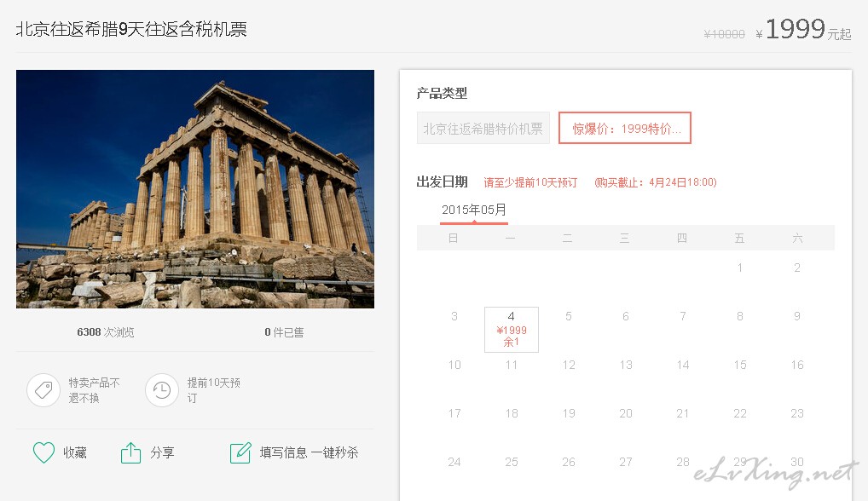868x501 pixels.
Task: Click the 0 件已售 sold count
Action: click(x=284, y=332)
